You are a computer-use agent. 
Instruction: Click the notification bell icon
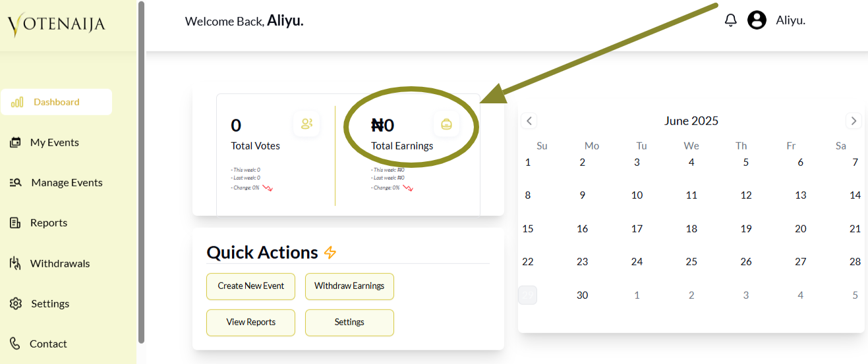pos(730,20)
